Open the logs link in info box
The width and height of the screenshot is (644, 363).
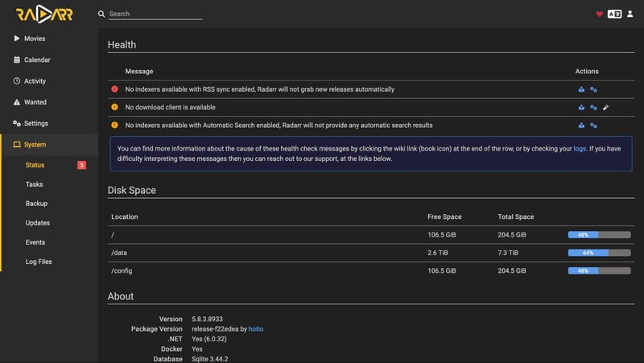point(580,149)
